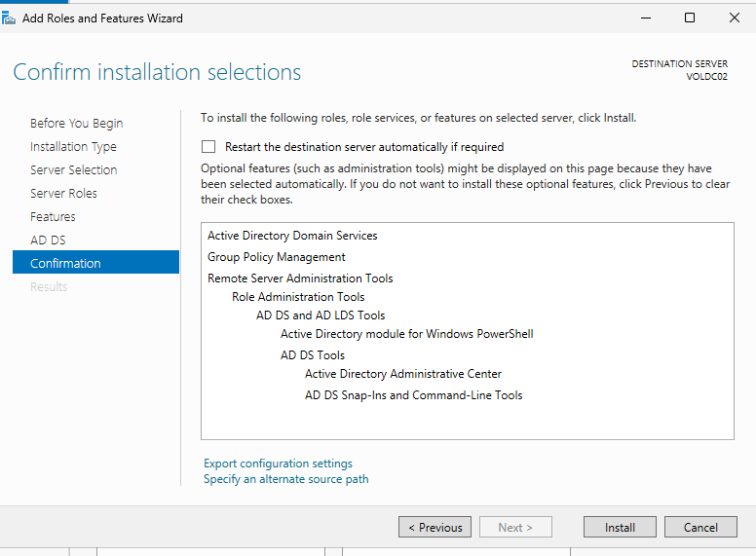Open the Installation Type step
The image size is (756, 556).
(x=73, y=147)
